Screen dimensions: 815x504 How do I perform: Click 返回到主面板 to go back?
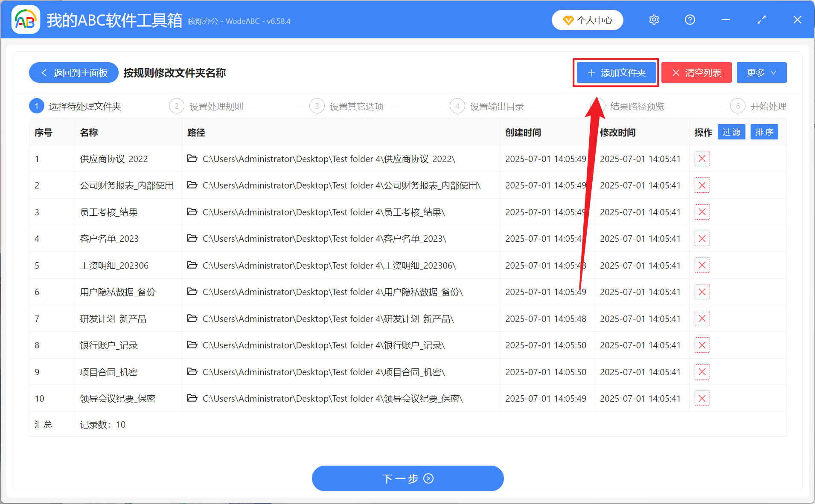click(x=73, y=72)
